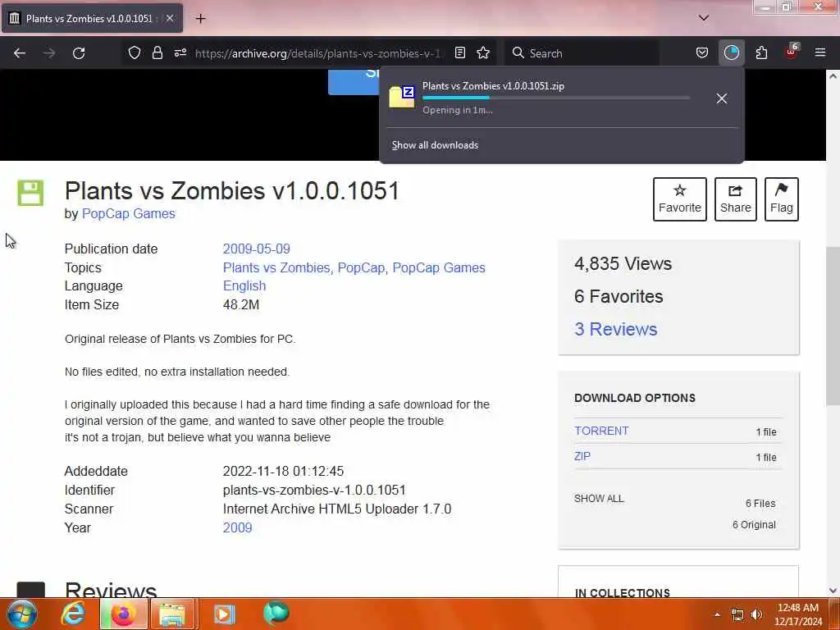Image resolution: width=840 pixels, height=630 pixels.
Task: Launch Internet Explorer from taskbar
Action: tap(73, 614)
